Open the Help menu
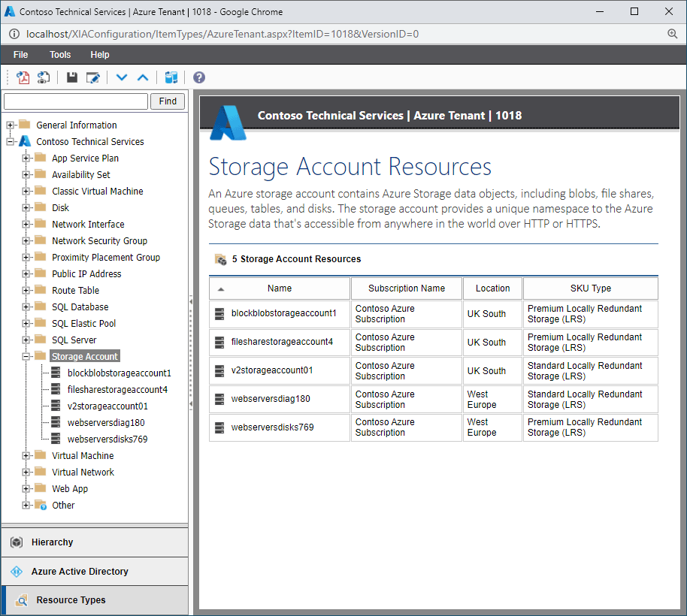This screenshot has width=687, height=616. 100,55
